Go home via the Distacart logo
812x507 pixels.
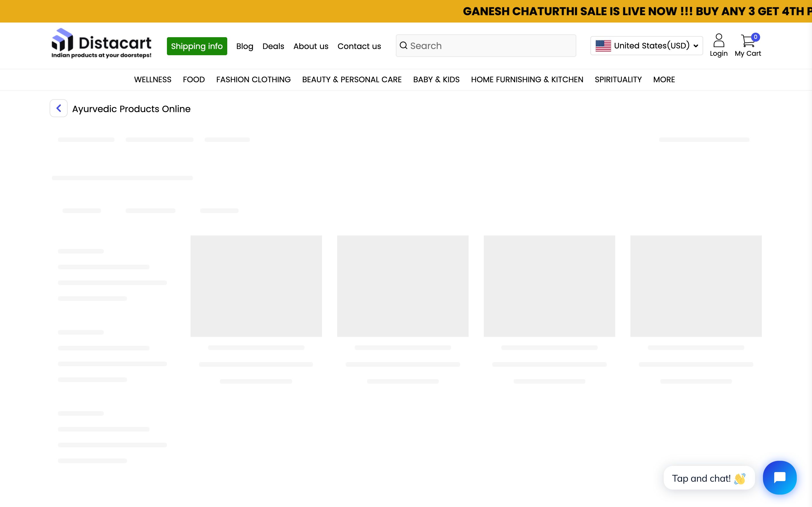pos(101,44)
